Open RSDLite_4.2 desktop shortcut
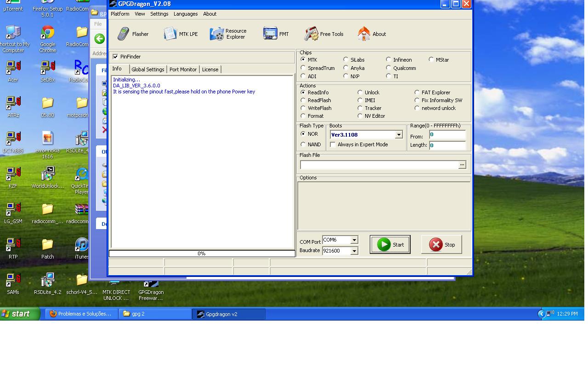Image resolution: width=588 pixels, height=368 pixels. 47,284
